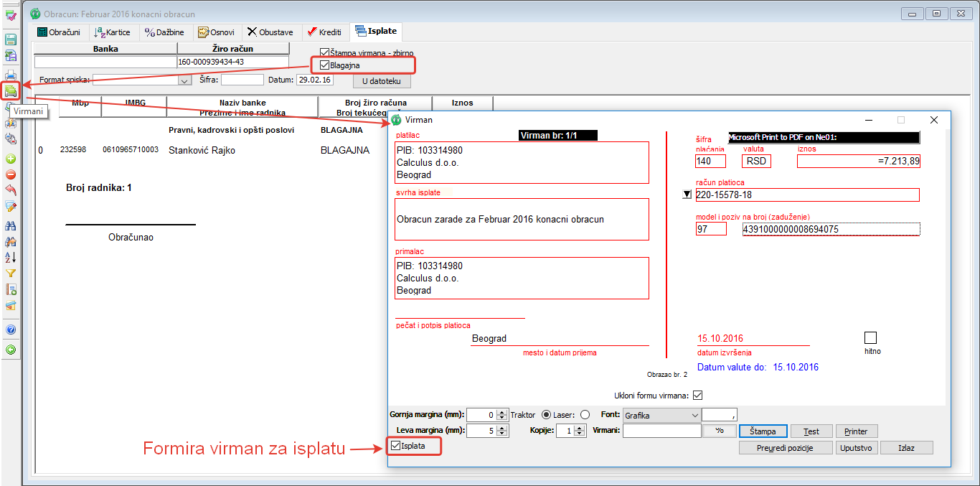Click the Virmani toolbar icon
This screenshot has height=486, width=980.
click(x=11, y=90)
